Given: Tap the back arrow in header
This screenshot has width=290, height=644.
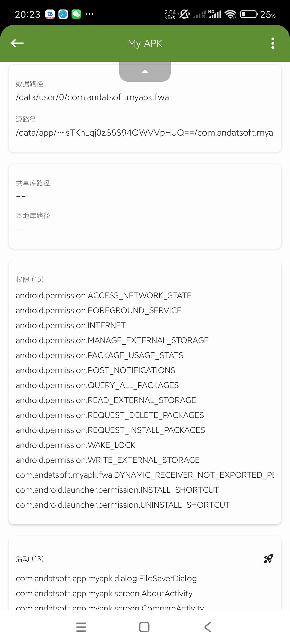Looking at the screenshot, I should click(x=17, y=43).
